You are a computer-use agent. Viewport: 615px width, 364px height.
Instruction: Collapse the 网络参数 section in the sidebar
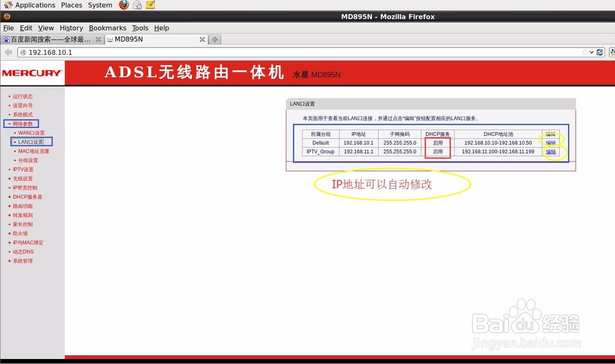click(22, 123)
